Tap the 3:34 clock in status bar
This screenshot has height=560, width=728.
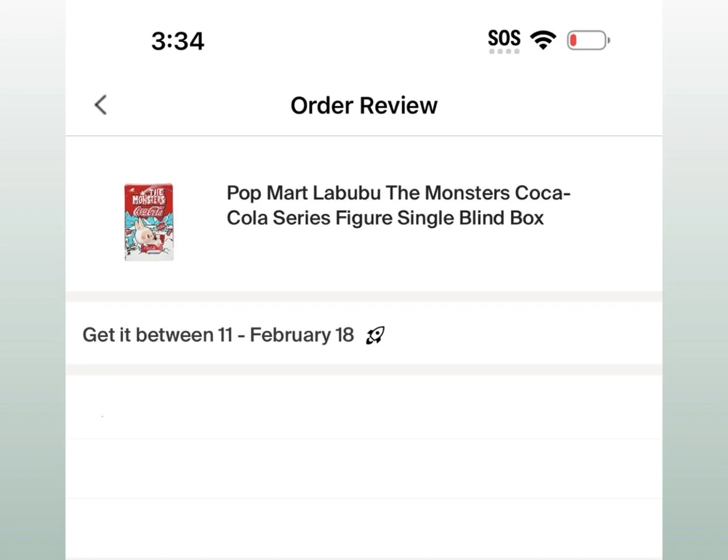point(178,41)
